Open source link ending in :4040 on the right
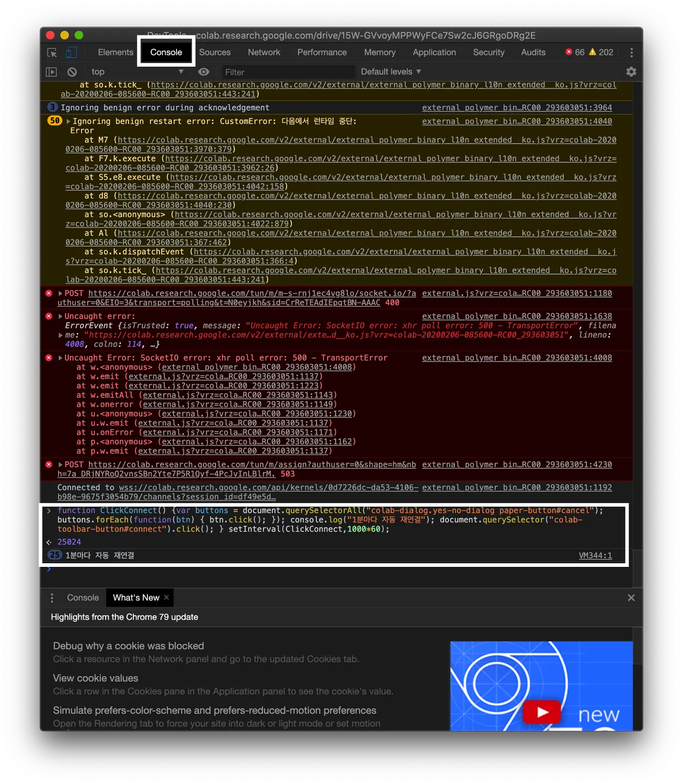Image resolution: width=683 pixels, height=784 pixels. (517, 122)
